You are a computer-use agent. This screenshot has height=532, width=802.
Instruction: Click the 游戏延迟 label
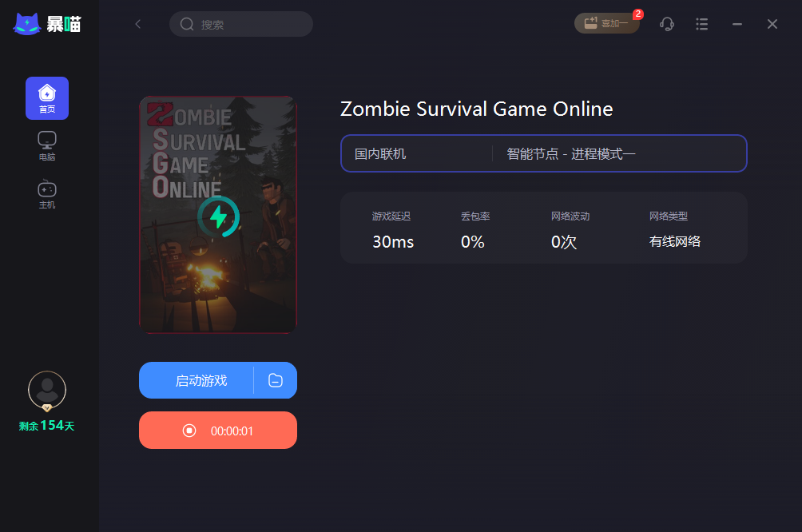[391, 216]
